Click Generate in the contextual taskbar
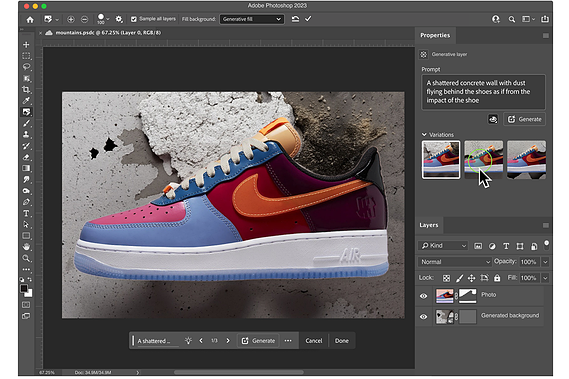Image resolution: width=569 pixels, height=379 pixels. (x=258, y=341)
